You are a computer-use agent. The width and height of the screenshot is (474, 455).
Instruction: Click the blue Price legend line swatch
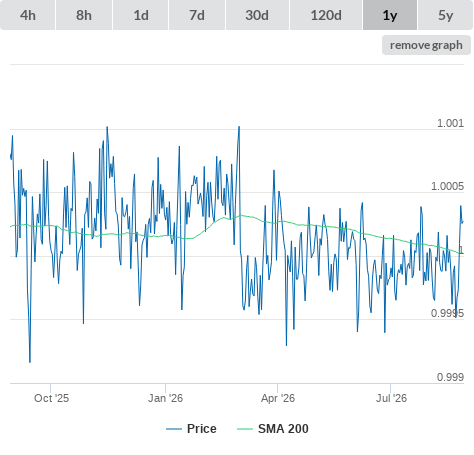pyautogui.click(x=174, y=429)
